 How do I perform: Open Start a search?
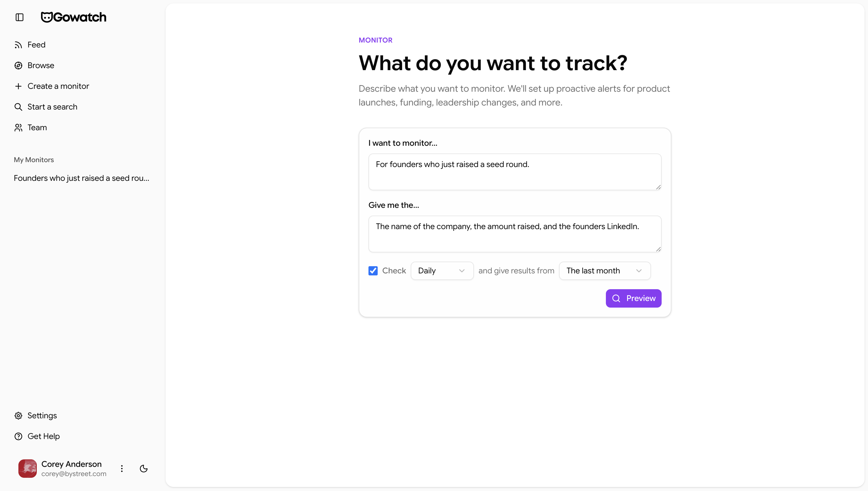pyautogui.click(x=52, y=107)
